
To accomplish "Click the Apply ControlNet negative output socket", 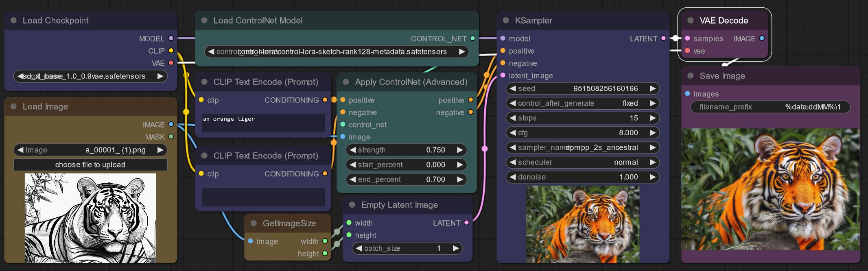I will pyautogui.click(x=470, y=112).
